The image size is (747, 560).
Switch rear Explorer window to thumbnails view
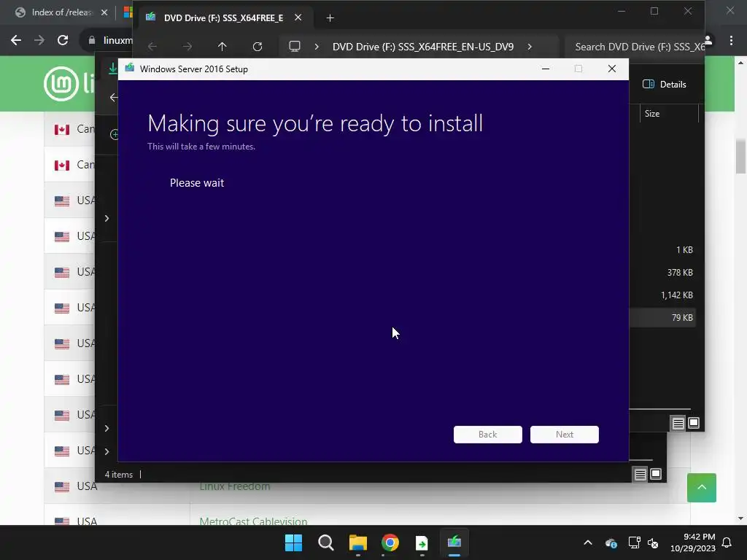point(656,474)
